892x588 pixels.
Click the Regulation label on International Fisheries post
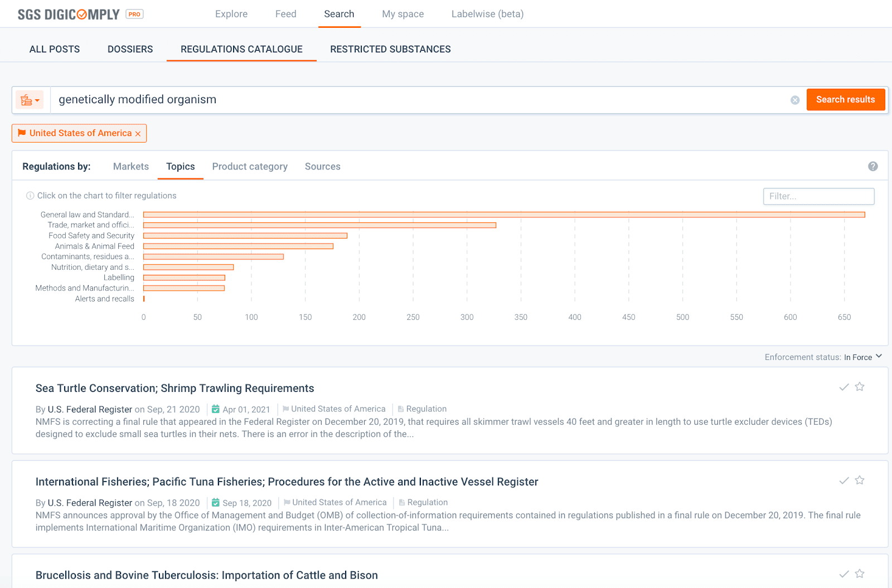click(x=423, y=503)
